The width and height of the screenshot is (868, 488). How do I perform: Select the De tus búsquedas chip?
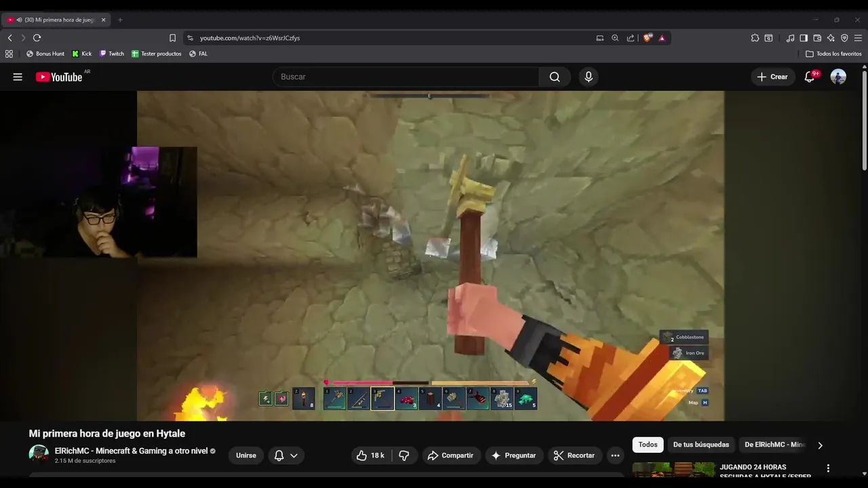(x=701, y=445)
